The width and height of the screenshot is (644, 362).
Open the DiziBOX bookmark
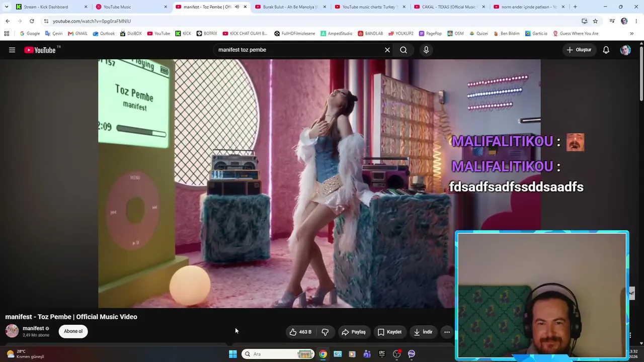[131, 34]
